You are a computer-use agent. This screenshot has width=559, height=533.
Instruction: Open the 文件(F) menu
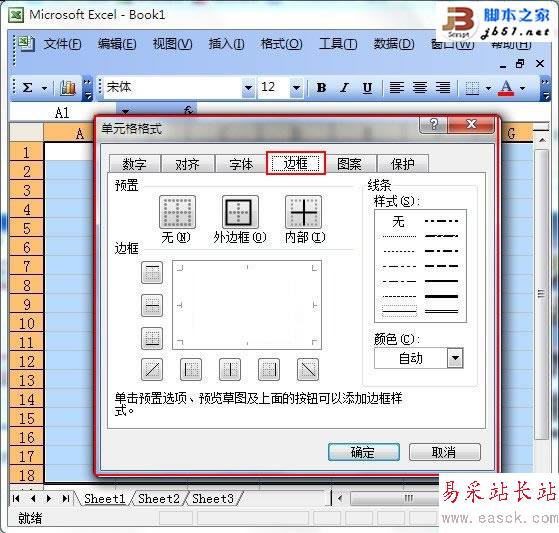(x=63, y=44)
